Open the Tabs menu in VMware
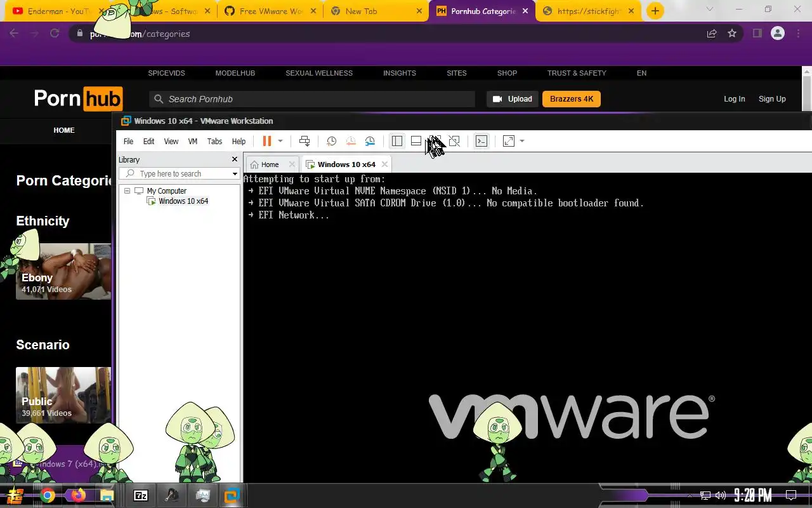The width and height of the screenshot is (812, 508). 214,142
